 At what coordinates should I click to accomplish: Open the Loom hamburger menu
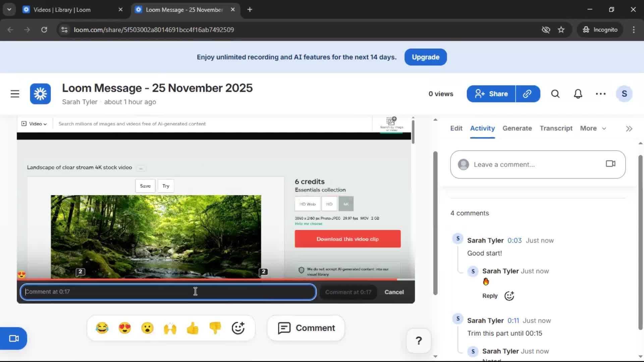point(15,94)
